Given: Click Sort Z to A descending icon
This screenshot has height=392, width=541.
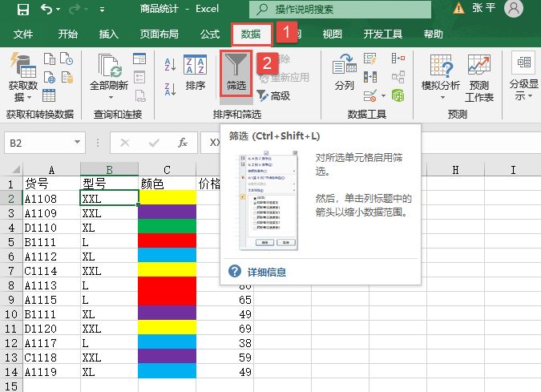Looking at the screenshot, I should [x=170, y=89].
